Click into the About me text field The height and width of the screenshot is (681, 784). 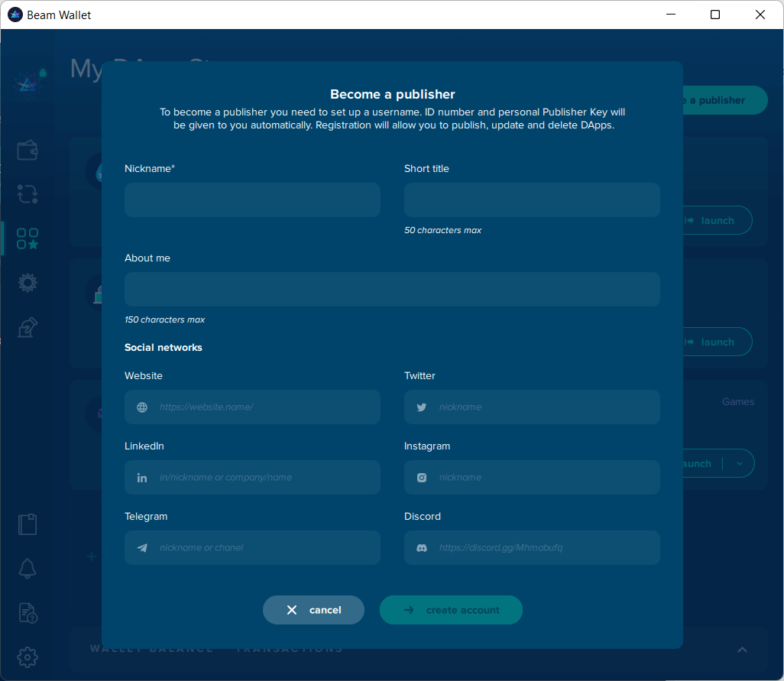tap(392, 290)
